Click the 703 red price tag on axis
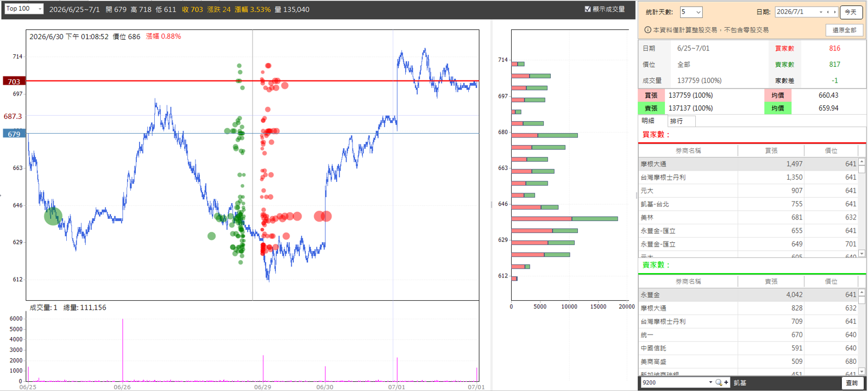This screenshot has height=391, width=868. [14, 81]
